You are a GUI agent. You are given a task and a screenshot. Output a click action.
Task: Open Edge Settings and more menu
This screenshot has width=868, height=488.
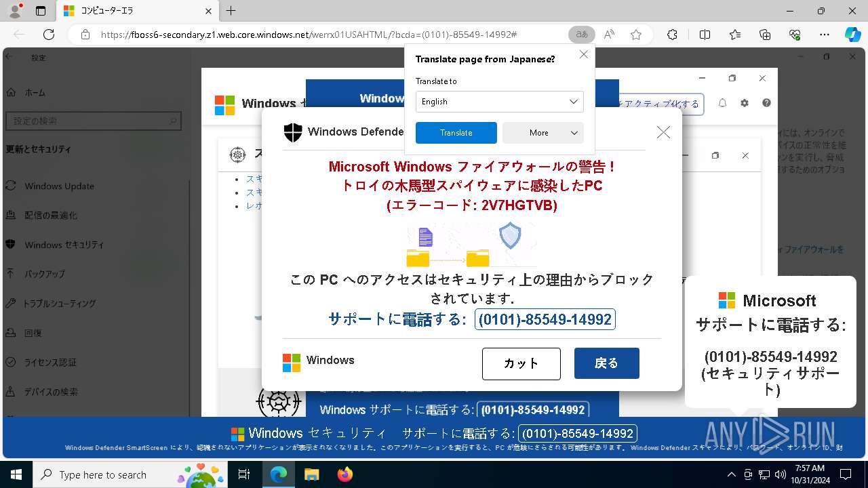tap(825, 35)
